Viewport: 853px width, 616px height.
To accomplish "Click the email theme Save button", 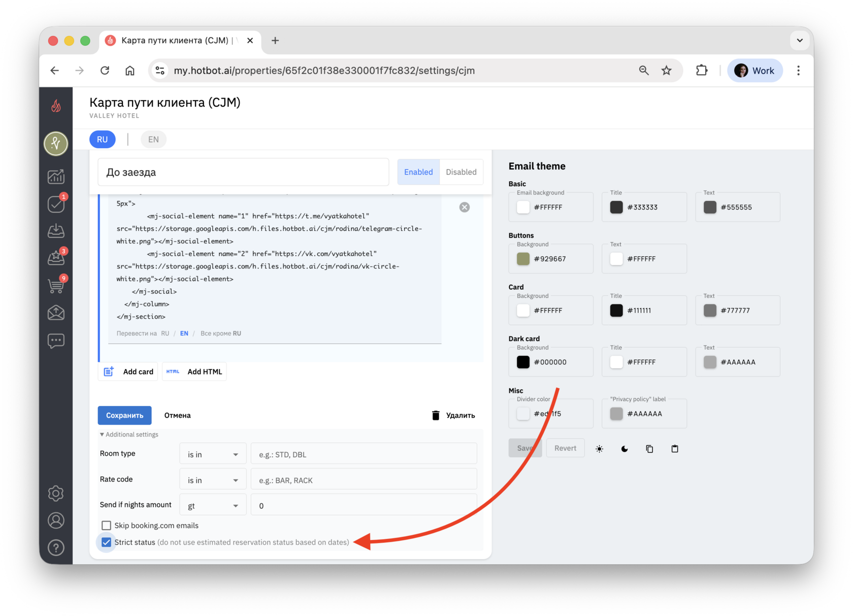I will (x=525, y=448).
